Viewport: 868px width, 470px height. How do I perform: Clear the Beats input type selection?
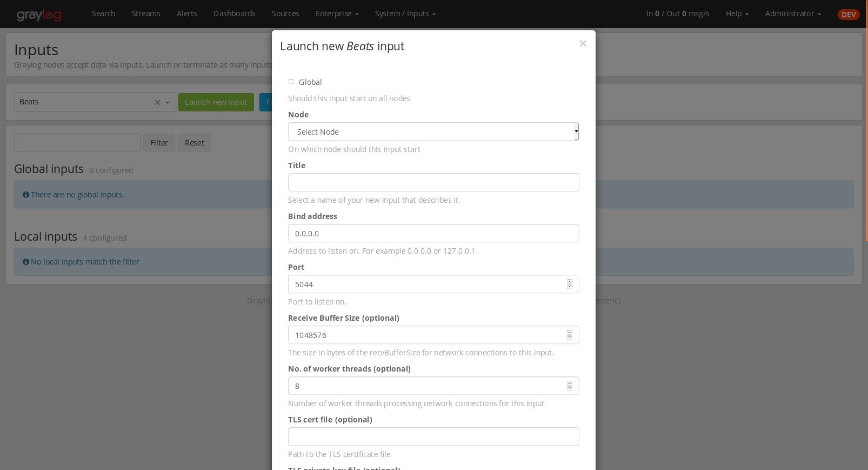point(157,103)
